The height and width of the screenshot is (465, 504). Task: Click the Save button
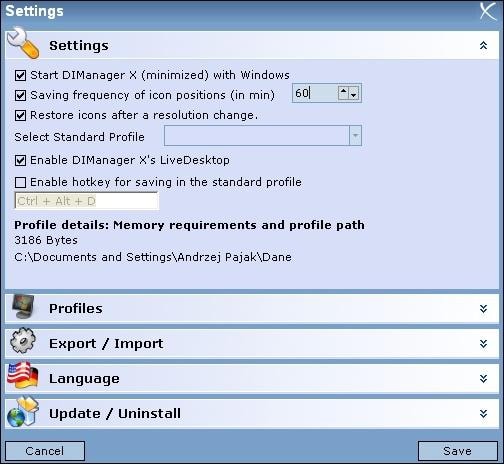pyautogui.click(x=458, y=451)
